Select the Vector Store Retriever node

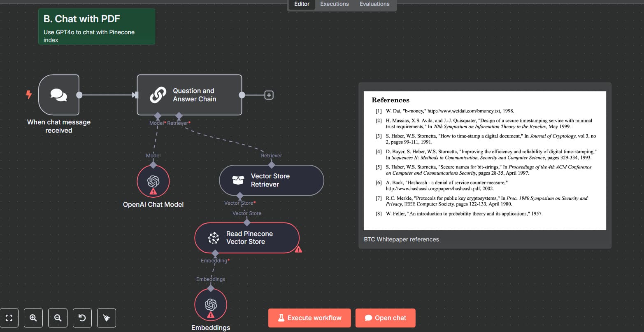[x=271, y=180]
